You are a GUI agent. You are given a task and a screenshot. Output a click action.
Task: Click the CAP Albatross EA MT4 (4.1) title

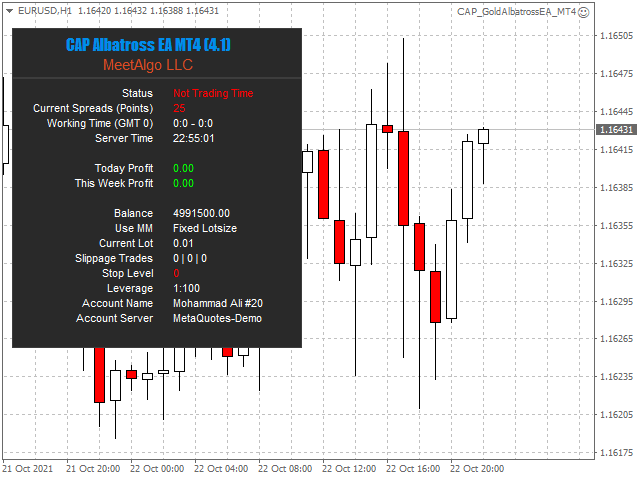coord(148,45)
